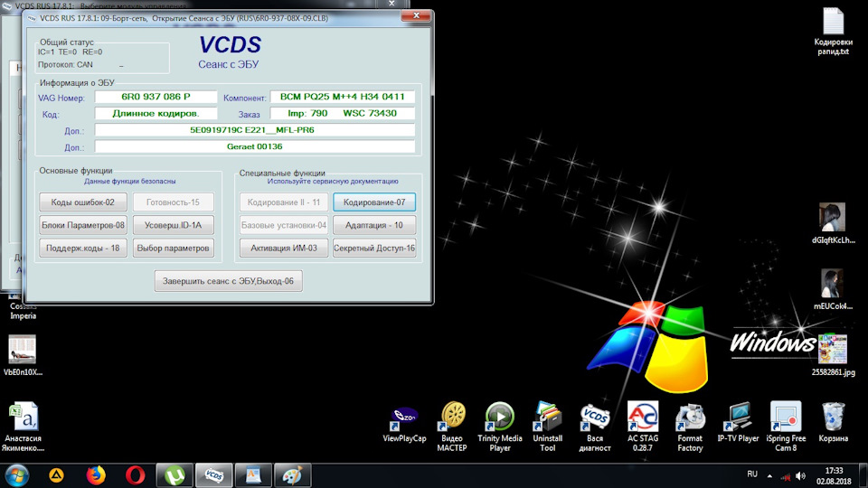Open volume control tray icon
Screen dimensions: 868x488
click(x=800, y=476)
